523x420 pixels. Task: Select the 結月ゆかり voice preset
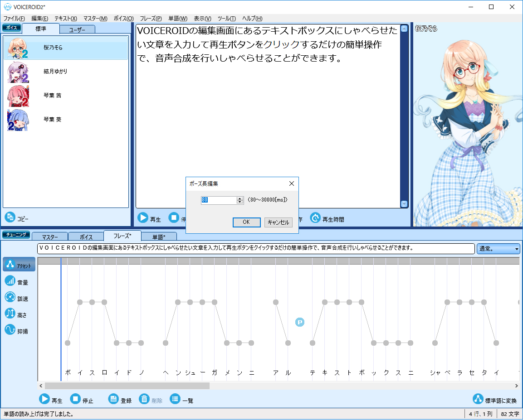click(x=66, y=72)
